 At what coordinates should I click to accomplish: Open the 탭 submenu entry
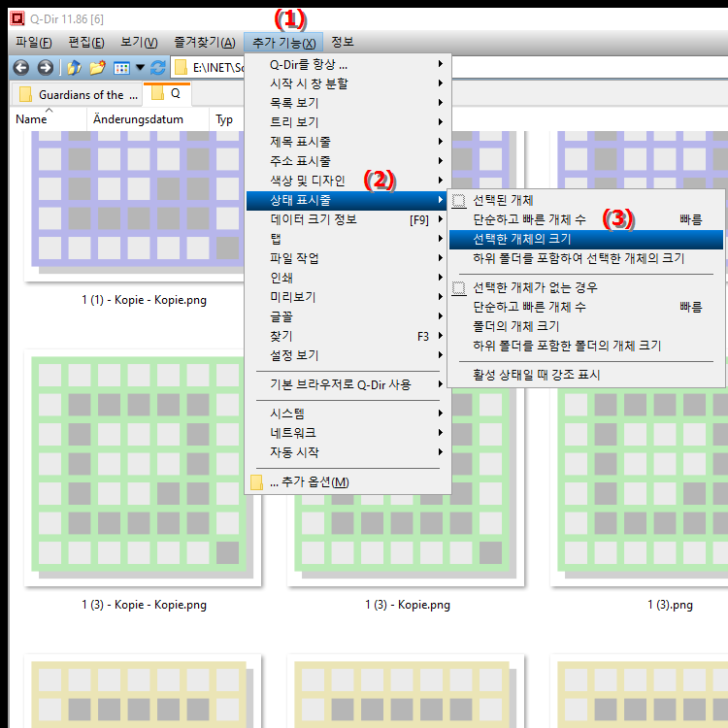click(348, 239)
